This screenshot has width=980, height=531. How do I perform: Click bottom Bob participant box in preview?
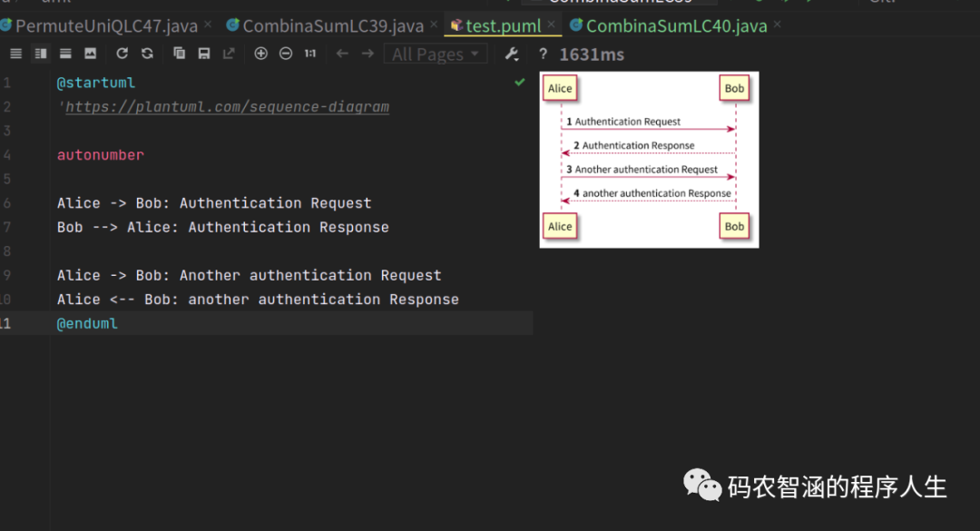pyautogui.click(x=734, y=226)
